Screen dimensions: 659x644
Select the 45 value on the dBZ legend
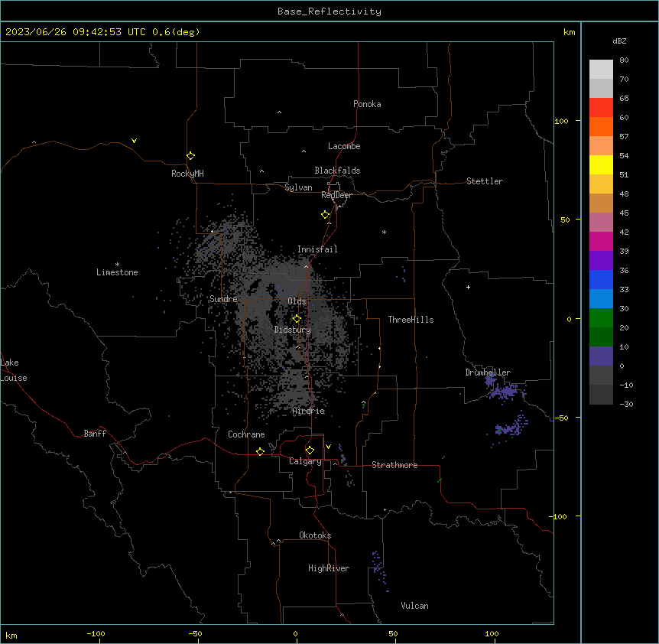[624, 213]
